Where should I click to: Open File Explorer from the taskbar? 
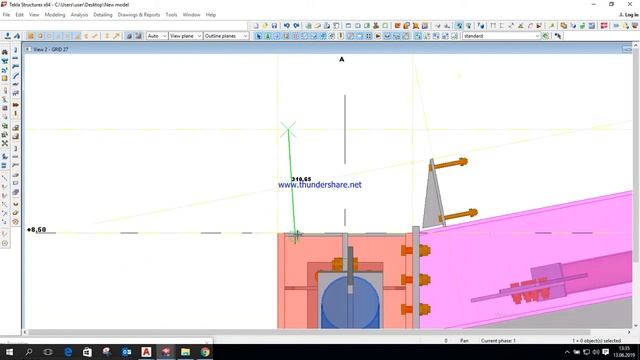(x=185, y=352)
